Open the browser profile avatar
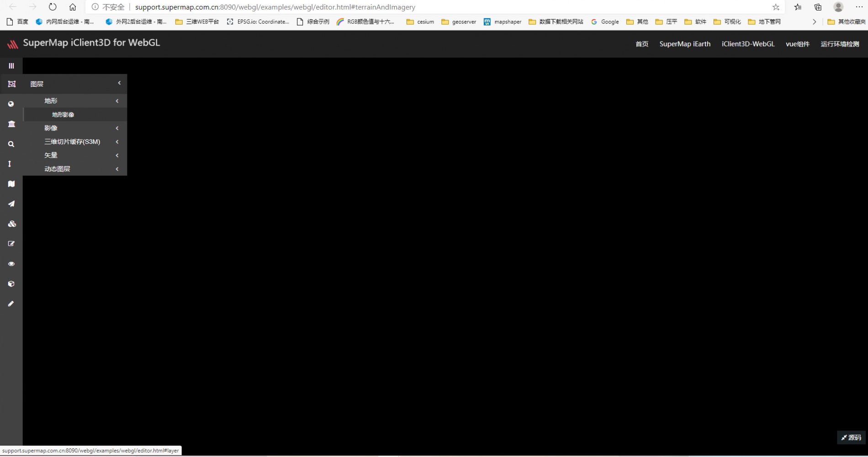 (x=838, y=7)
